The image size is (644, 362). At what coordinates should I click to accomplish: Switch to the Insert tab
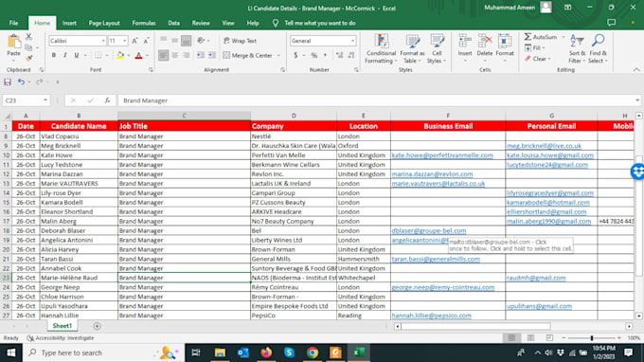click(x=69, y=23)
